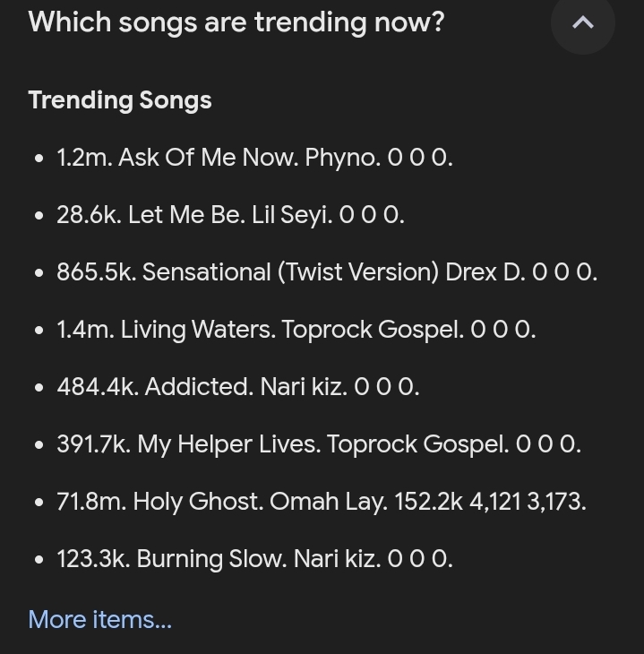This screenshot has width=644, height=654.
Task: Open the "More items..." link
Action: coord(99,619)
